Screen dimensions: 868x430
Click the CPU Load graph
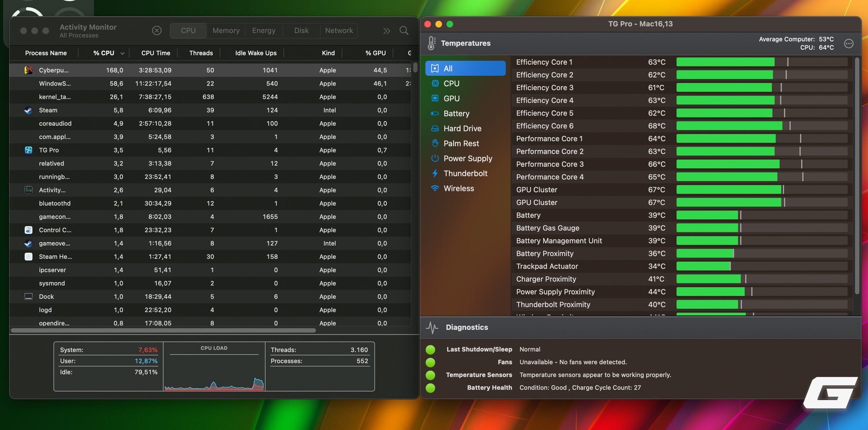(x=214, y=367)
